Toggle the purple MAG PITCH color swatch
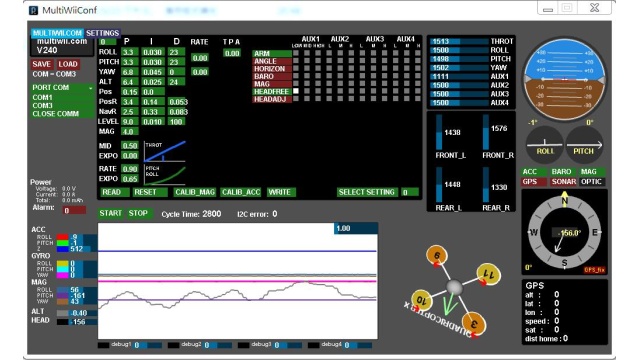This screenshot has width=640, height=360. [62, 296]
